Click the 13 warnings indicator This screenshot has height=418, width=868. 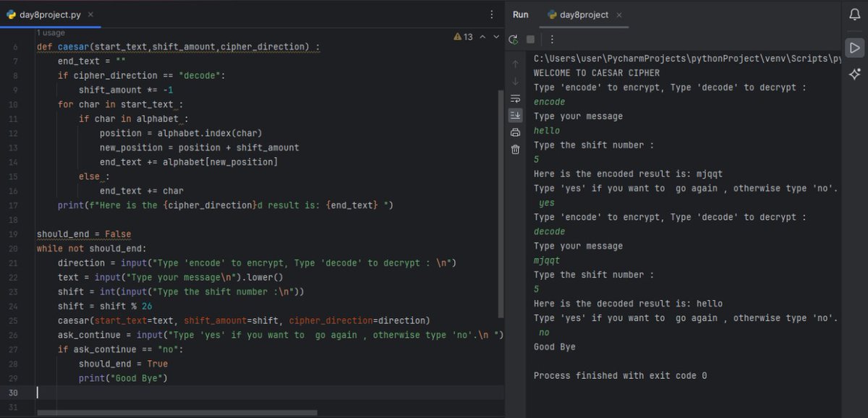463,37
